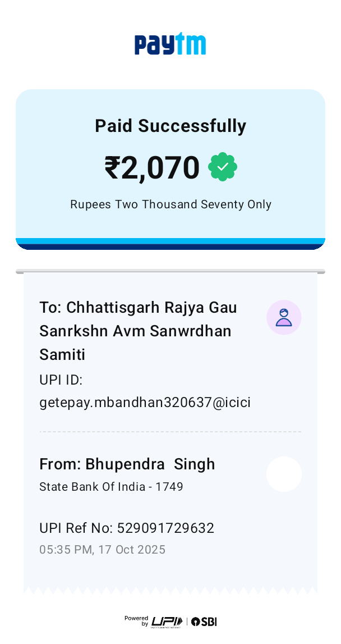Click the UPI logo in footer
This screenshot has width=341, height=644.
click(x=167, y=621)
